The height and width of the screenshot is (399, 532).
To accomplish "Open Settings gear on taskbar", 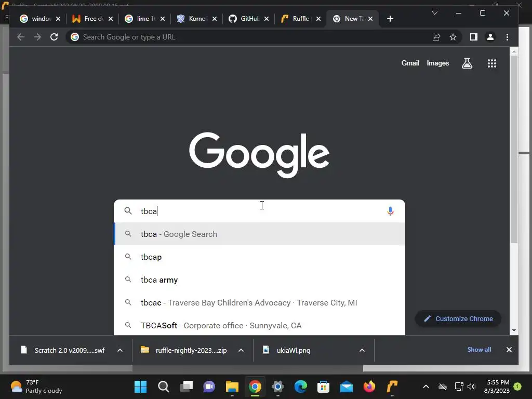I will pos(277,387).
